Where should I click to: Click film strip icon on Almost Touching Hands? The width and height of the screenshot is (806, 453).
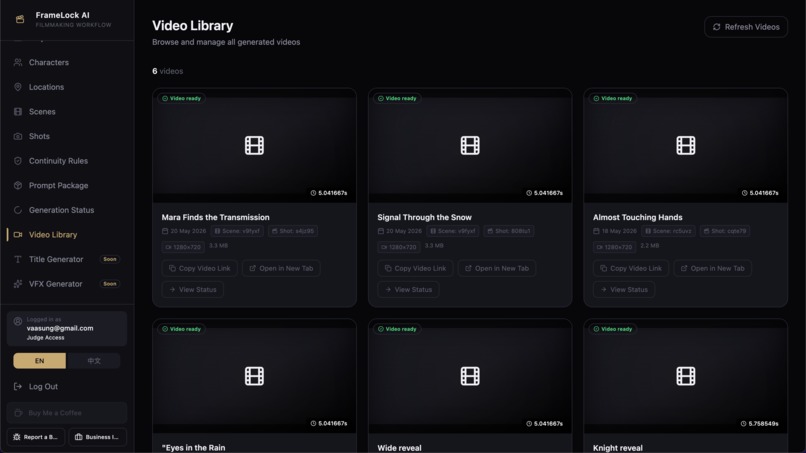pyautogui.click(x=686, y=146)
